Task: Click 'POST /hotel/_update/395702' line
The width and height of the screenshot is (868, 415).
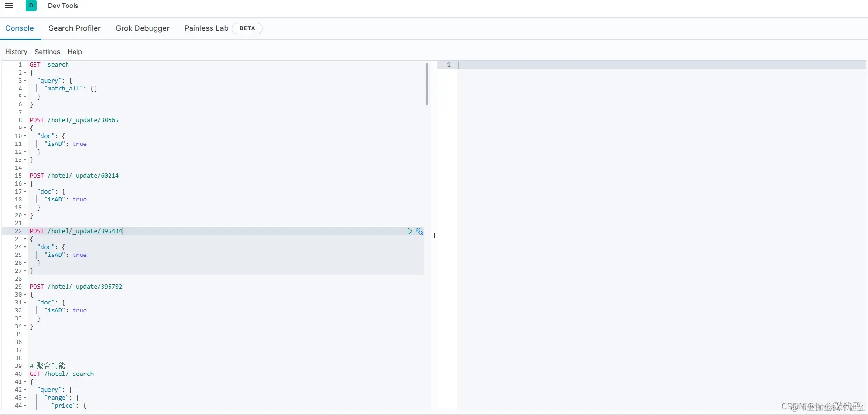Action: tap(76, 287)
